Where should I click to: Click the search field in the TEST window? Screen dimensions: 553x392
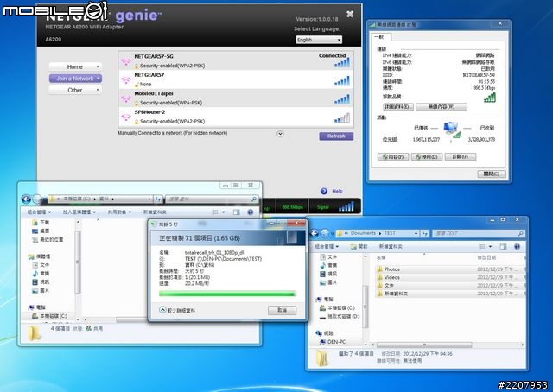tap(478, 233)
